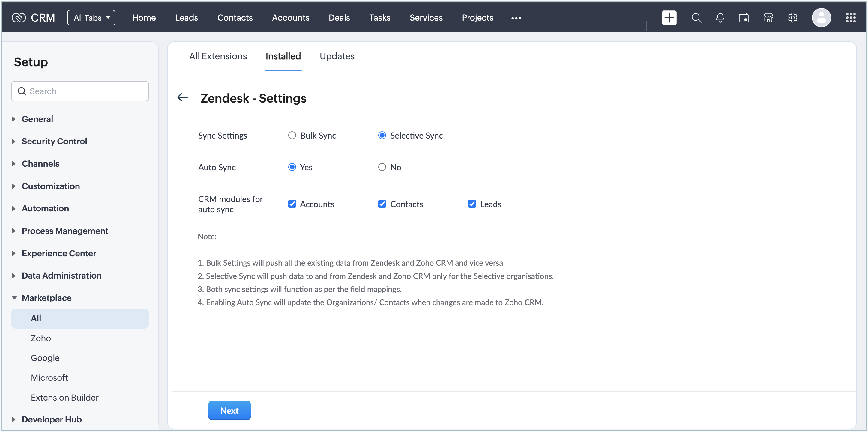Expand the Automation section in Setup
The width and height of the screenshot is (868, 432).
[45, 208]
